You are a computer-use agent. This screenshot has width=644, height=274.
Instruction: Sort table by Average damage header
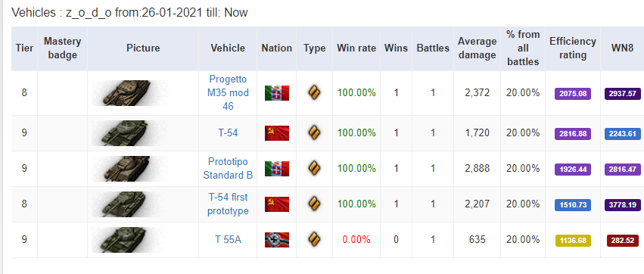(x=478, y=48)
